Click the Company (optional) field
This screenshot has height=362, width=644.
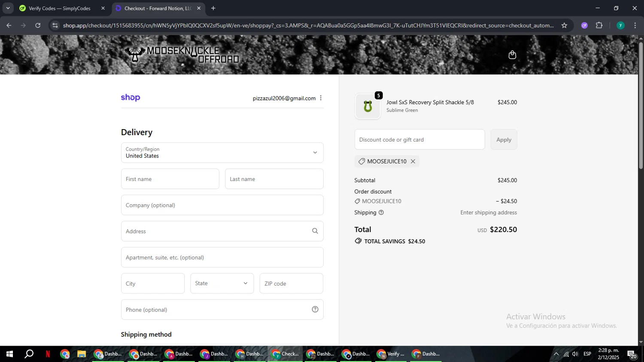click(222, 205)
